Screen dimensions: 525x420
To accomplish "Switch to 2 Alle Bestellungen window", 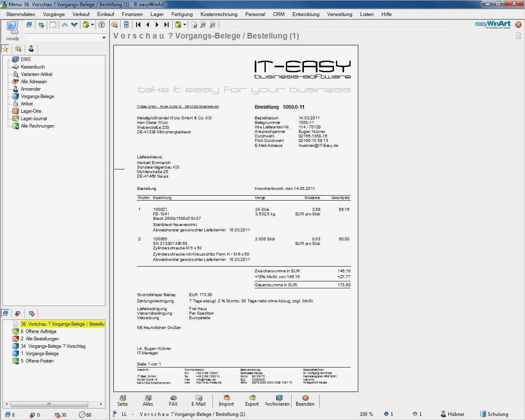I will point(40,339).
